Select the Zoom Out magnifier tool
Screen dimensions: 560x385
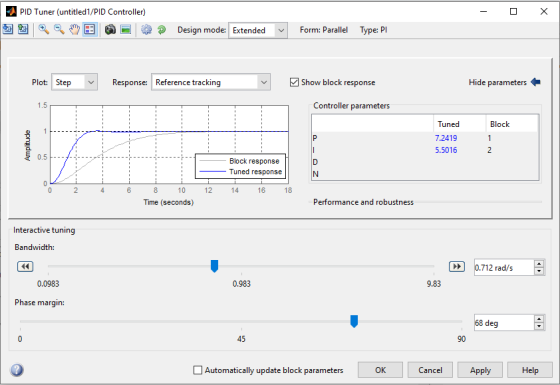point(59,30)
